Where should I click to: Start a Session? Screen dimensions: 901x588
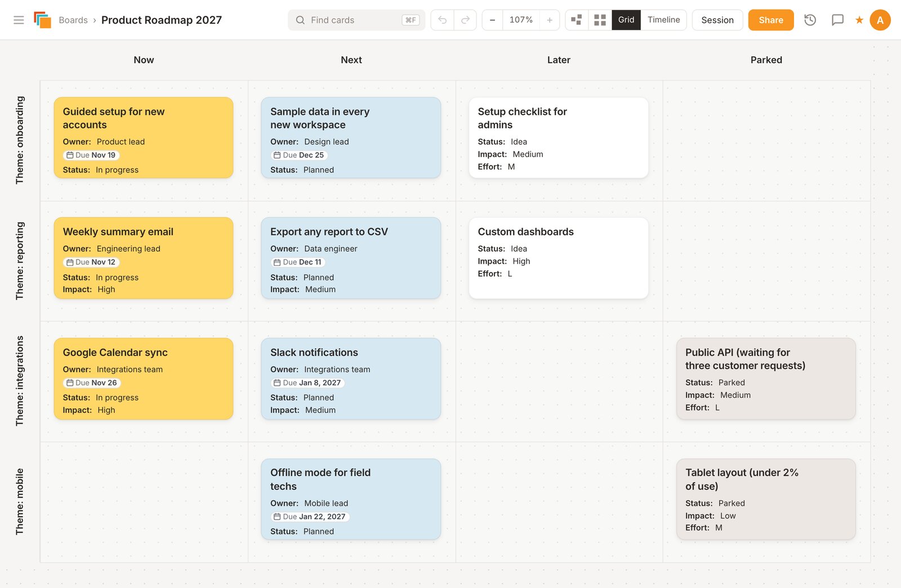click(x=717, y=20)
